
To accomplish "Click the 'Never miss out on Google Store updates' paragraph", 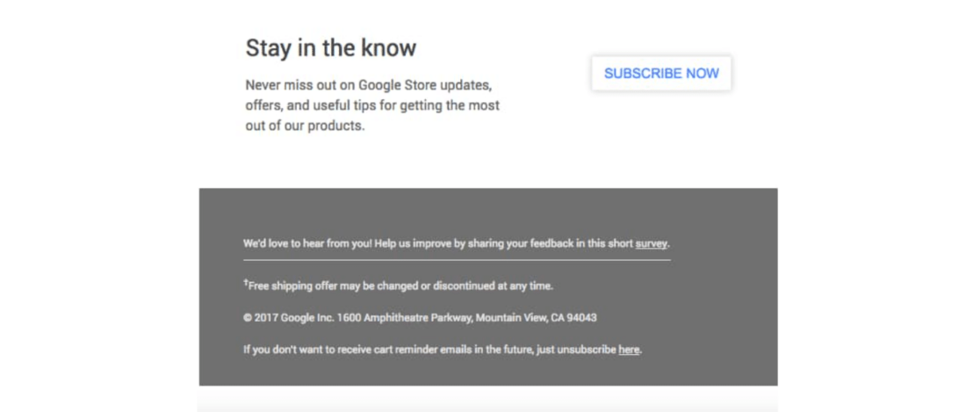I will [372, 105].
